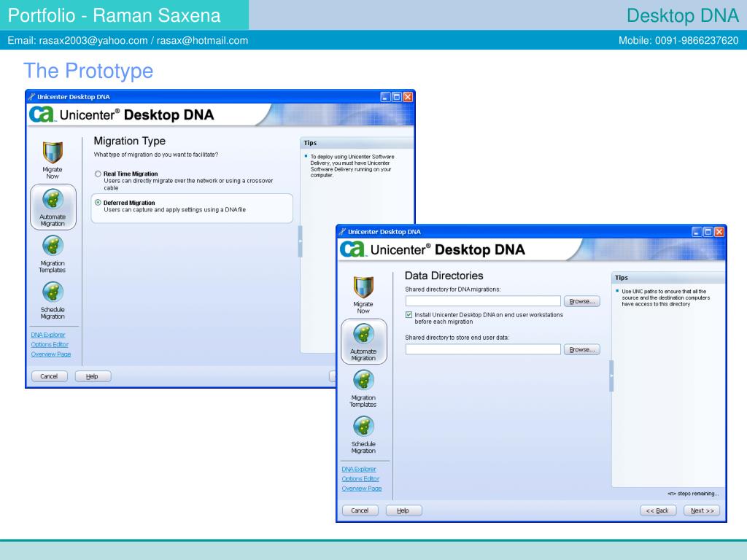Screen dimensions: 747x560
Task: Click Help button in Migration Type window
Action: [x=93, y=376]
